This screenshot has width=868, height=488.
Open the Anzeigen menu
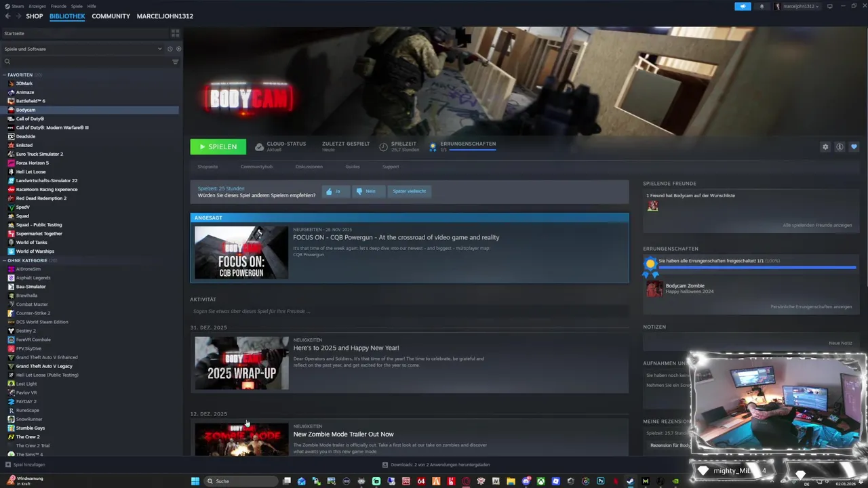[x=37, y=6]
